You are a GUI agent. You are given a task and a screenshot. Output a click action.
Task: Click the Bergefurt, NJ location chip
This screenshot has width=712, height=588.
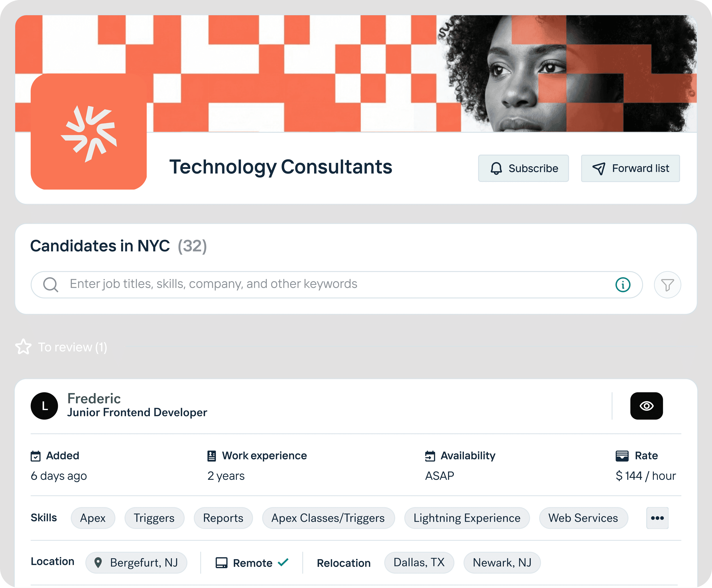(x=136, y=563)
